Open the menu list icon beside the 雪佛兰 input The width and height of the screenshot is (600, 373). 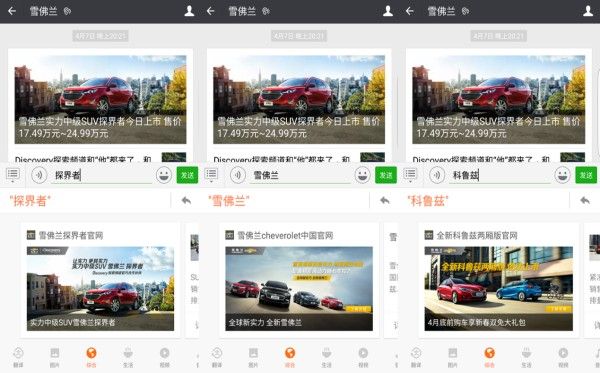coord(211,175)
